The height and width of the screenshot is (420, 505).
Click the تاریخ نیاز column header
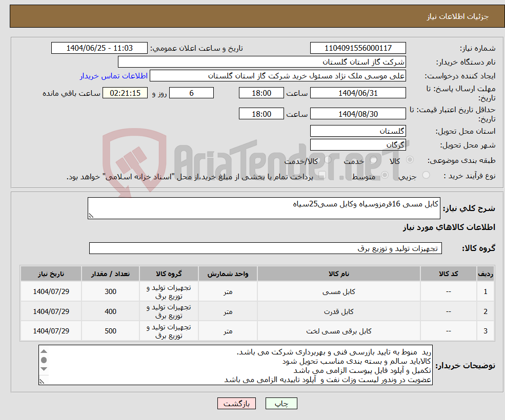tap(50, 273)
